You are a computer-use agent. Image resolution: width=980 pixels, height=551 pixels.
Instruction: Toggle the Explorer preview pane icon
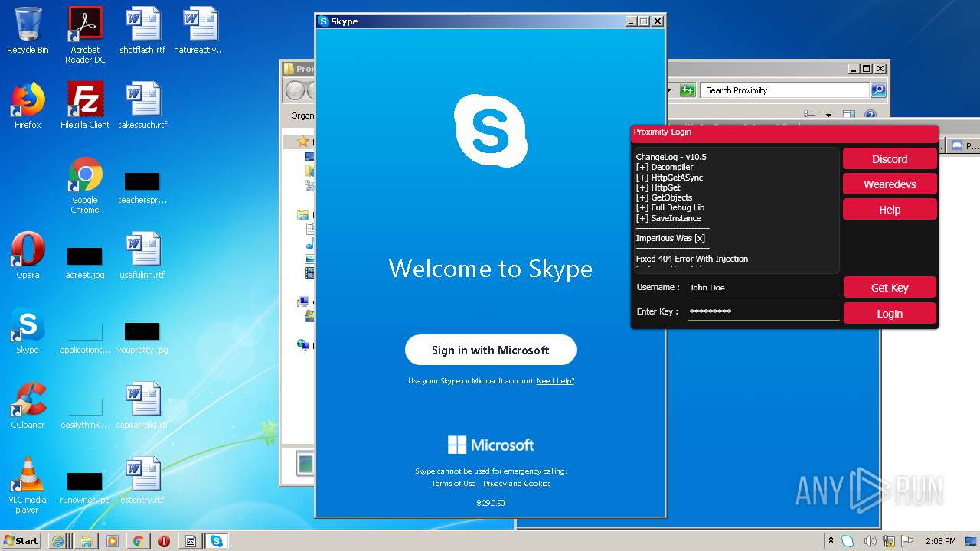(x=848, y=116)
